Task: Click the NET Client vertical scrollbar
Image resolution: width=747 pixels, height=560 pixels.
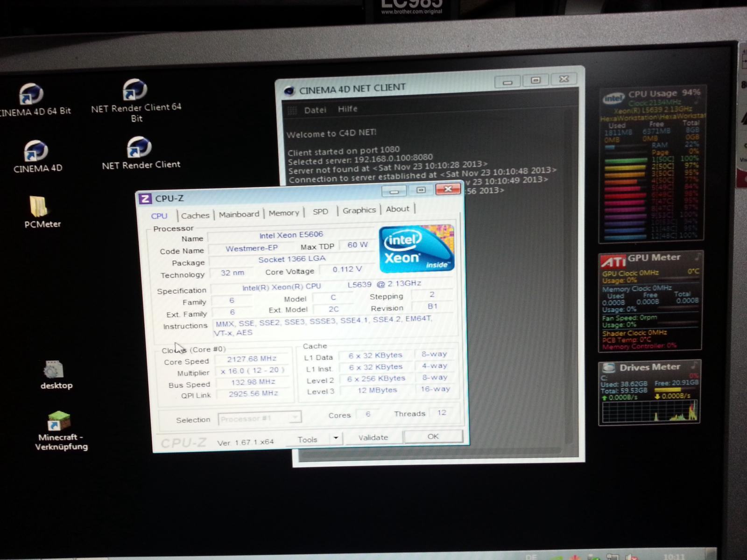Action: pos(569,275)
